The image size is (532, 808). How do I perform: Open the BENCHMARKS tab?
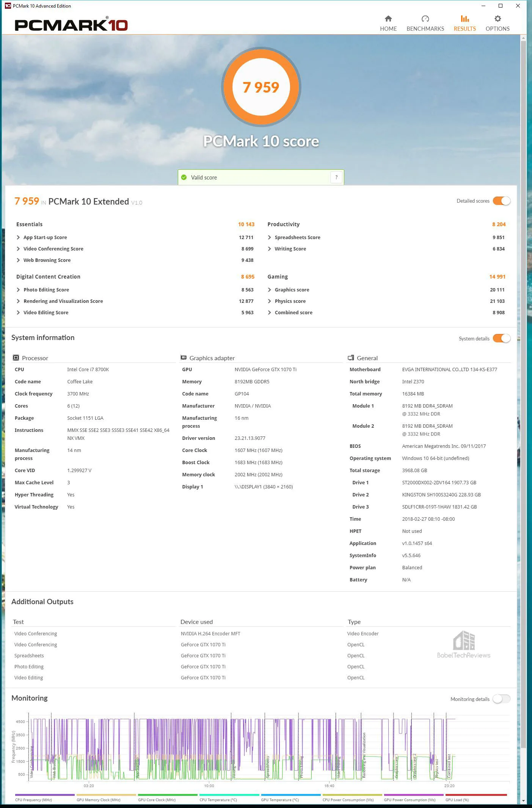425,24
